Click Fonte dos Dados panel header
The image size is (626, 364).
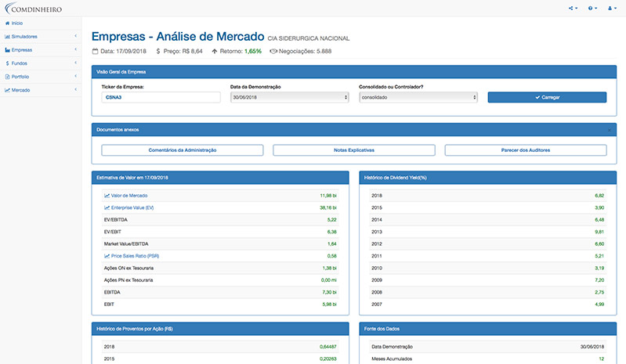[x=488, y=329]
